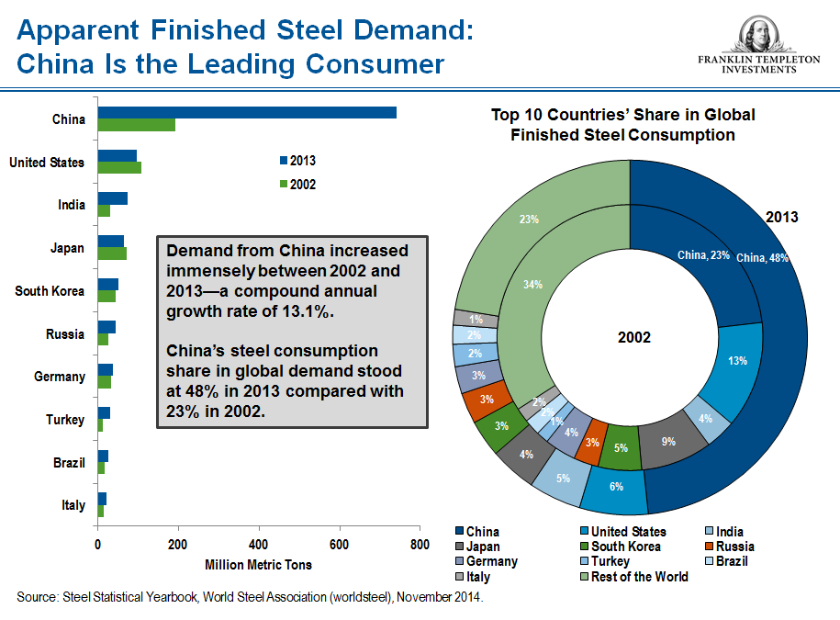Click the Franklin Templeton Investments logo
840x620 pixels.
(758, 45)
